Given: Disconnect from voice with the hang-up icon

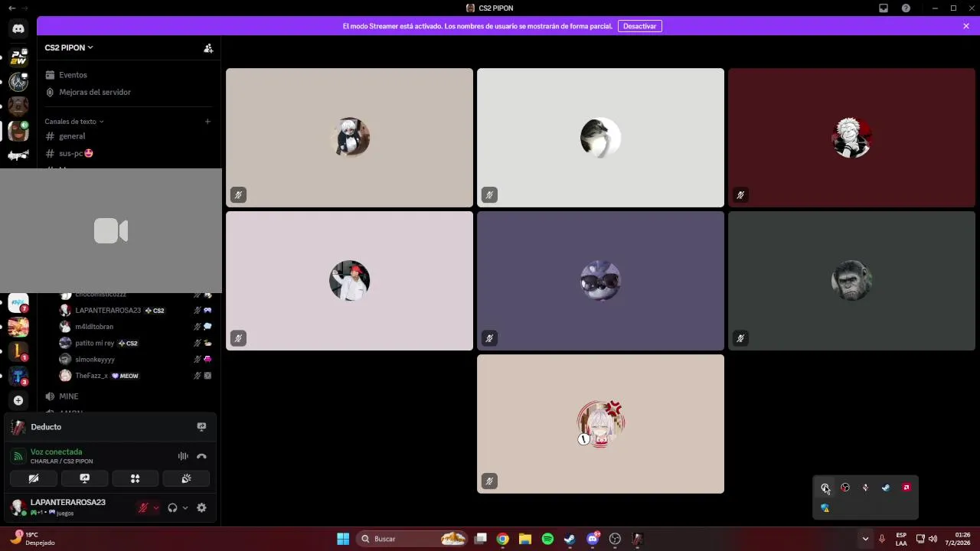Looking at the screenshot, I should pyautogui.click(x=201, y=456).
